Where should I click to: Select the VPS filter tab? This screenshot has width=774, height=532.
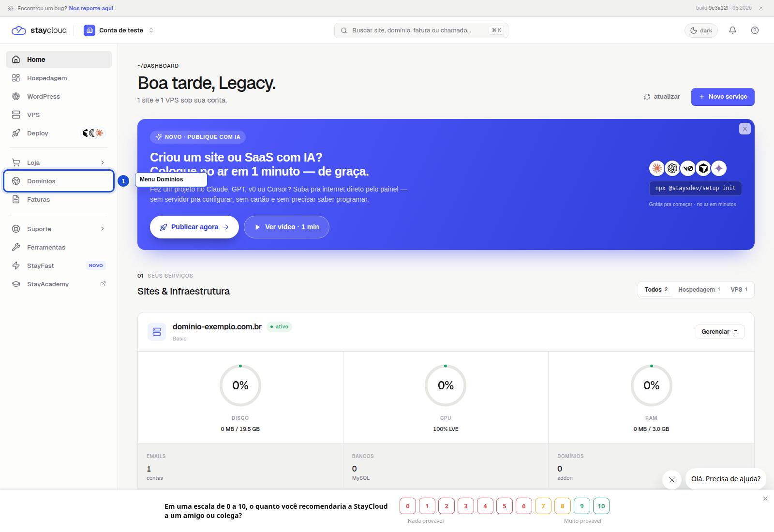coord(739,290)
